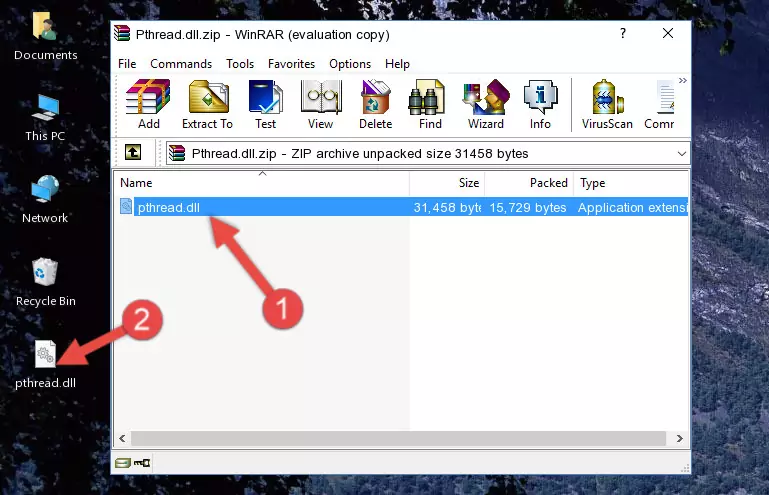This screenshot has height=495, width=769.
Task: Click the key password icon in status bar
Action: click(142, 462)
